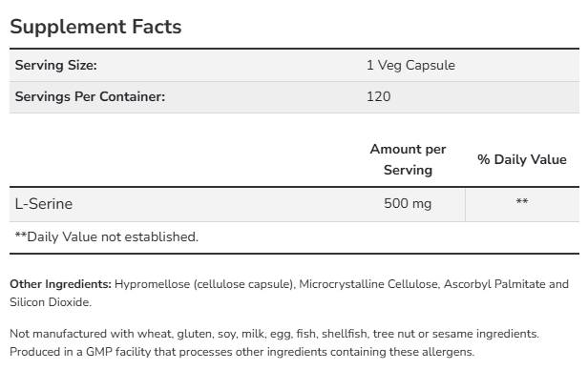This screenshot has width=588, height=370.
Task: Click the shellfish word in allergen line
Action: (x=345, y=334)
